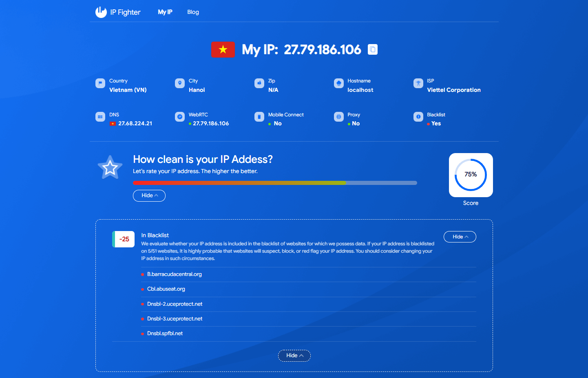This screenshot has width=588, height=378.
Task: Click the Zip N/A value
Action: (273, 90)
